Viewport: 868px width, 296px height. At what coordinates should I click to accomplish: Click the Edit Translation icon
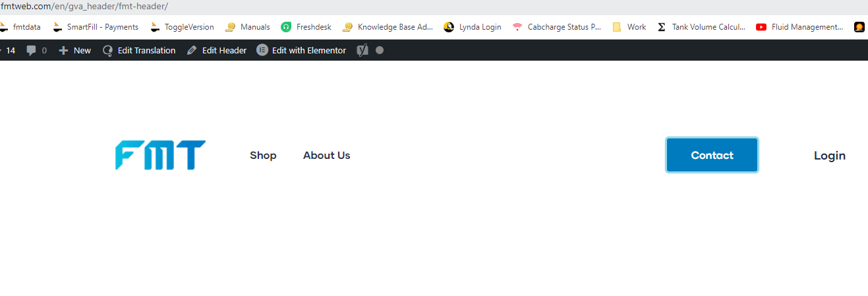(x=108, y=50)
